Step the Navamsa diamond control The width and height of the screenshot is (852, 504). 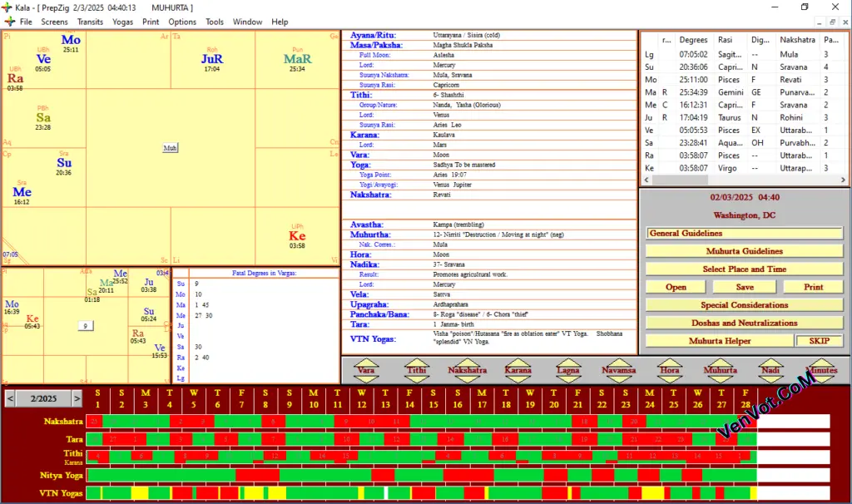(619, 370)
